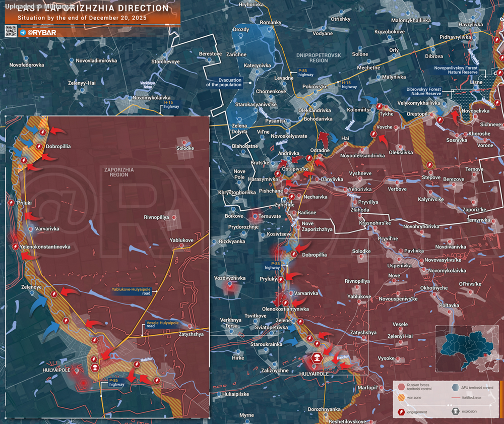Click the striped war zone legend swatch
504x424 pixels.
click(x=401, y=398)
